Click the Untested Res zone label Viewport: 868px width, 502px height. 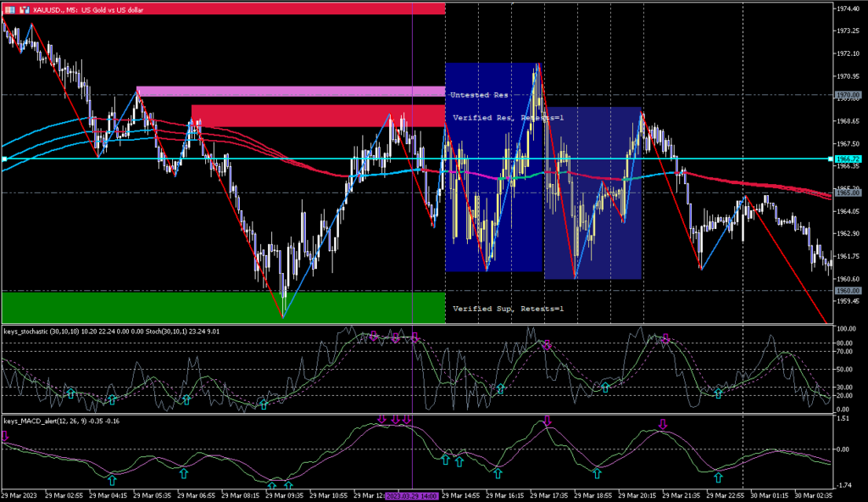[480, 95]
